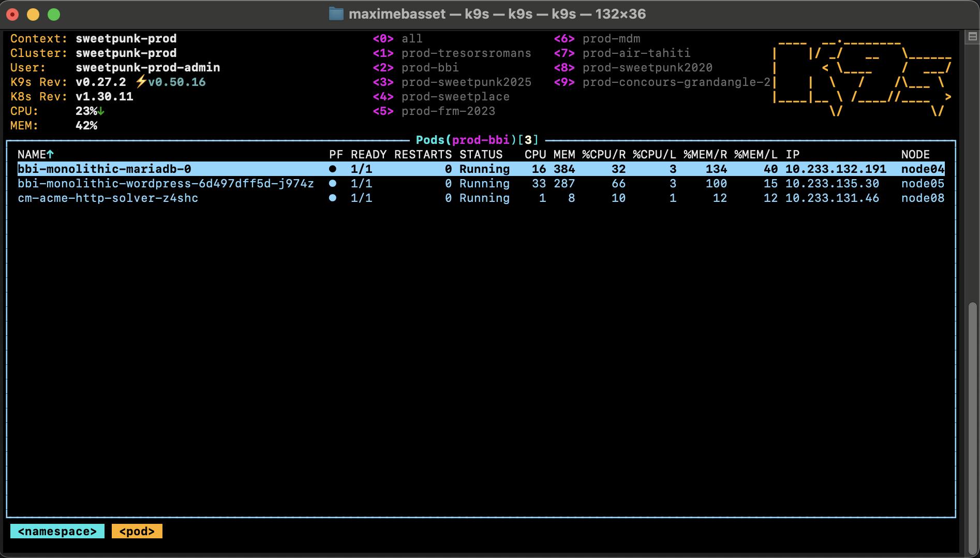Select the all namespaces shortcut
980x558 pixels.
point(412,38)
